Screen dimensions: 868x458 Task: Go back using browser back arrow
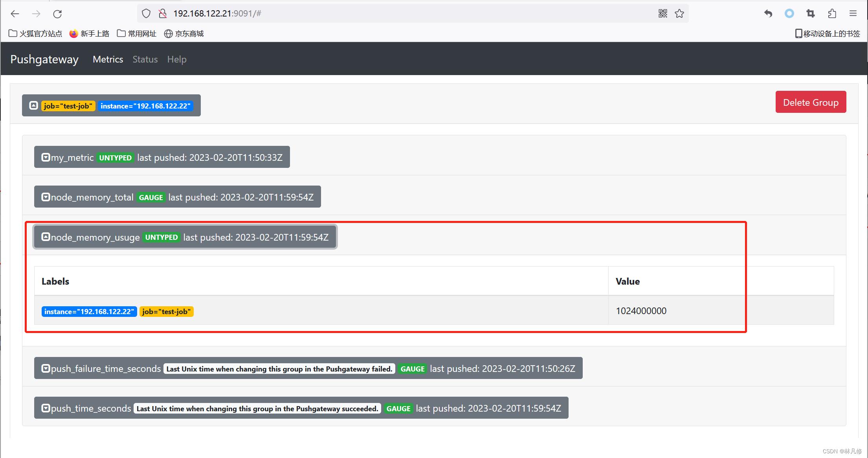click(x=15, y=14)
